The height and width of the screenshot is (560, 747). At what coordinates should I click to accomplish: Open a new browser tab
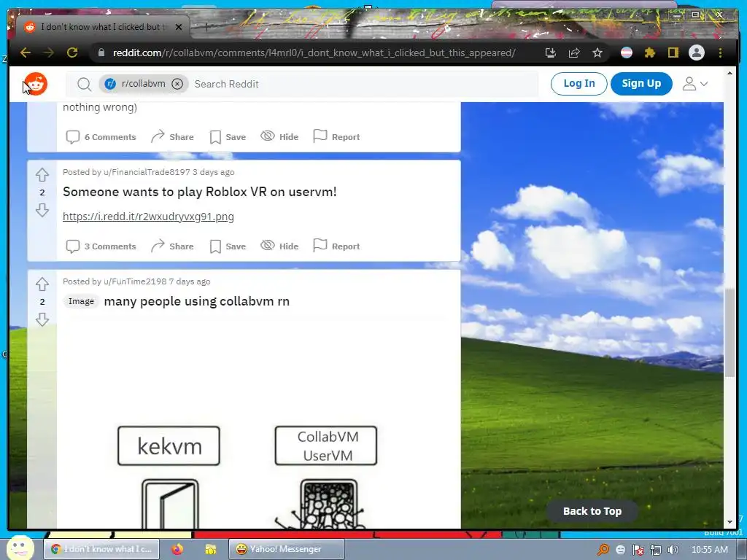[x=206, y=27]
